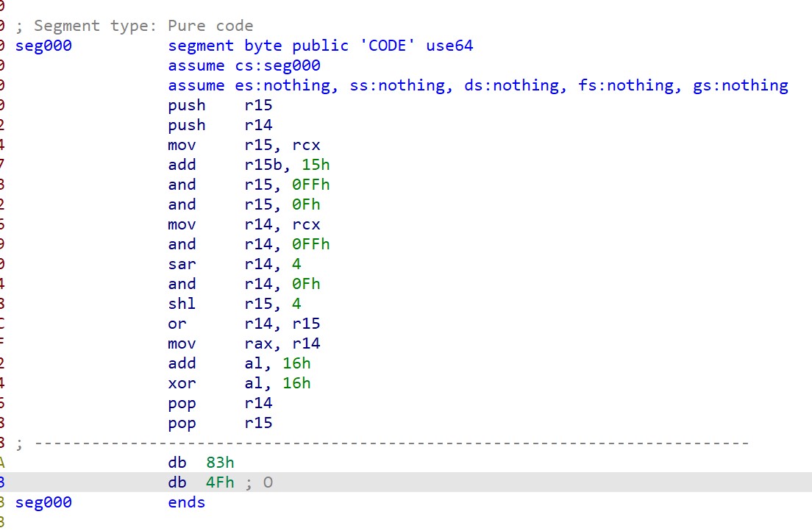The width and height of the screenshot is (812, 531).
Task: Click seg000 label on the segment declaration line
Action: coord(43,46)
